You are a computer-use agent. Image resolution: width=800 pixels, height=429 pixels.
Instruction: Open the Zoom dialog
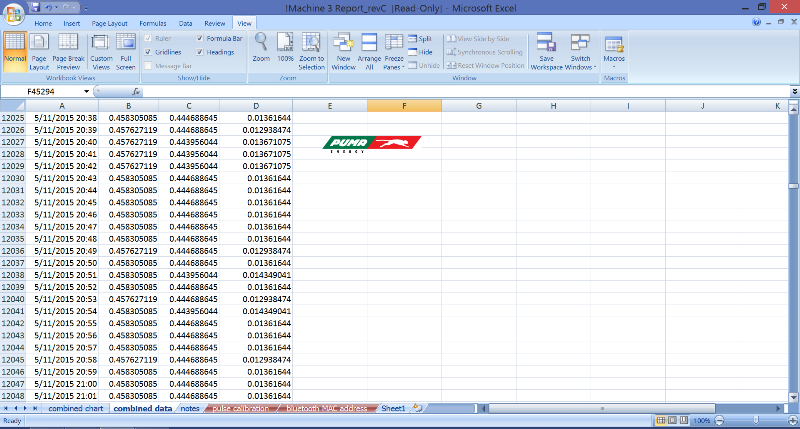coord(261,48)
